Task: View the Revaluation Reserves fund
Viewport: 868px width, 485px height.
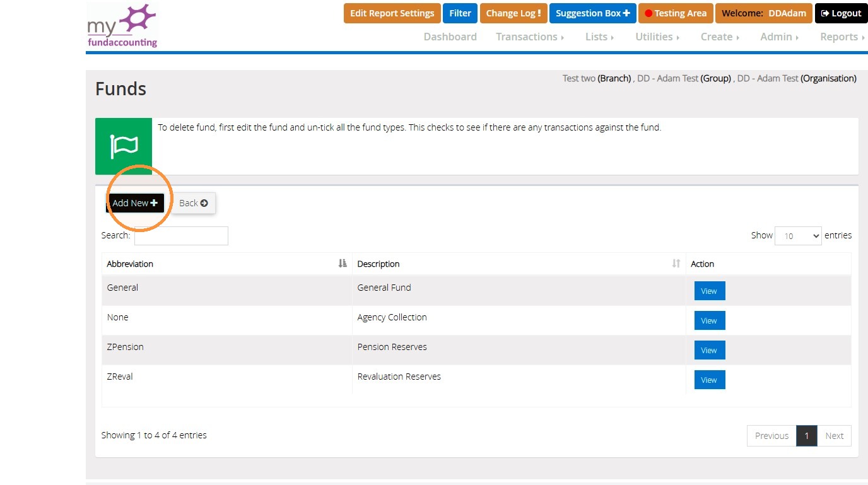Action: (x=710, y=380)
